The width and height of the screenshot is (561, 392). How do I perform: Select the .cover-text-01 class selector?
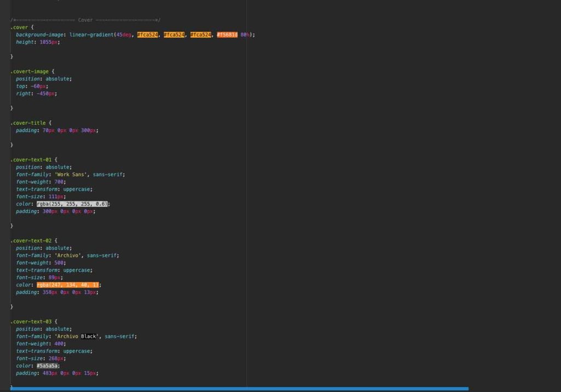click(x=31, y=159)
